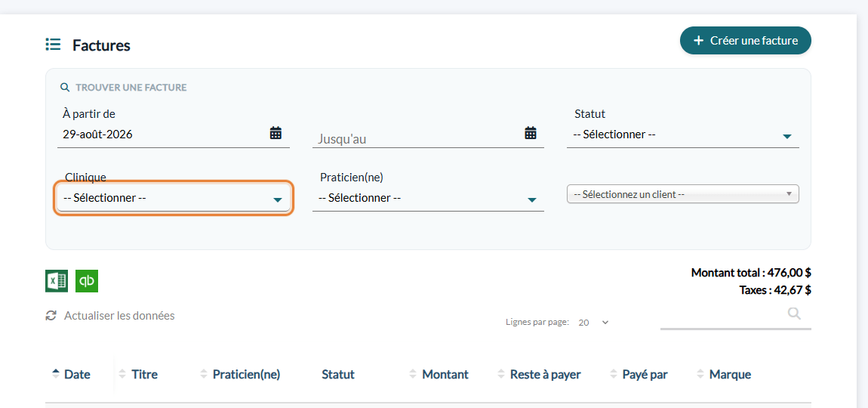This screenshot has width=868, height=408.
Task: Sort by Praticien(ne) column header
Action: (x=240, y=374)
